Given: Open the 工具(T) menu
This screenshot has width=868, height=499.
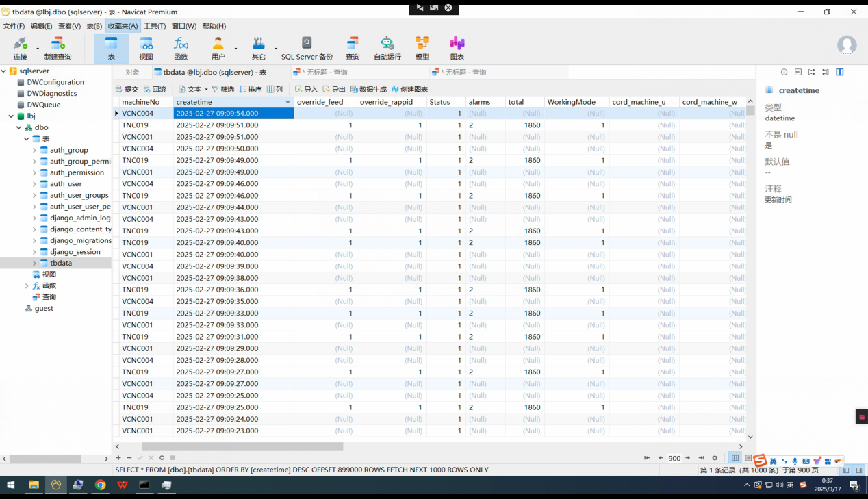Looking at the screenshot, I should (155, 26).
